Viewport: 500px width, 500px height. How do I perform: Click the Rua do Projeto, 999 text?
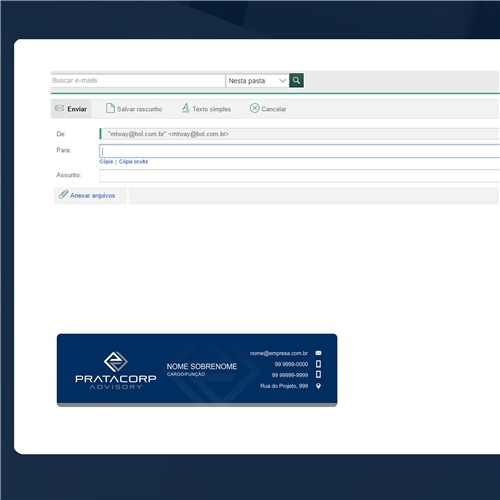tap(284, 386)
